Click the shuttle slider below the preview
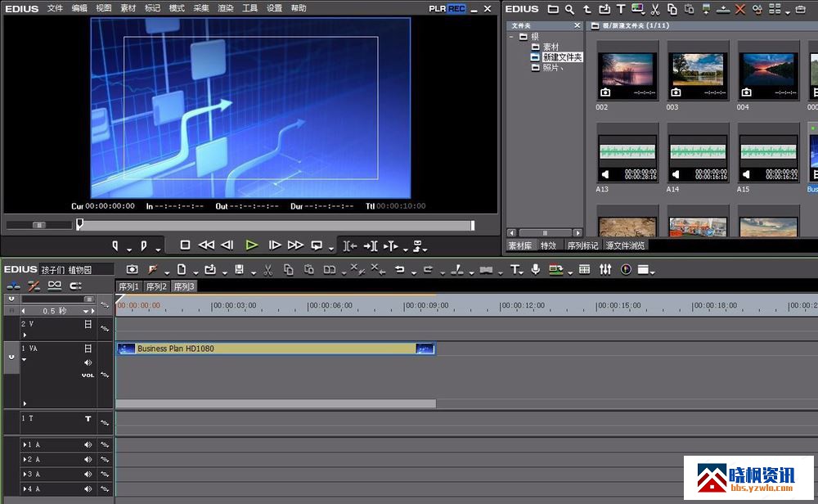Viewport: 818px width, 504px height. point(38,225)
